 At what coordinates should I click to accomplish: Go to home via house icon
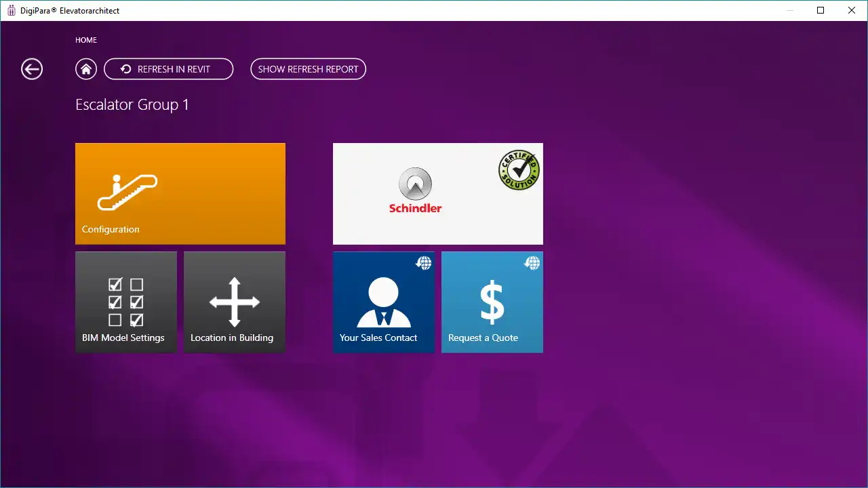pos(86,69)
